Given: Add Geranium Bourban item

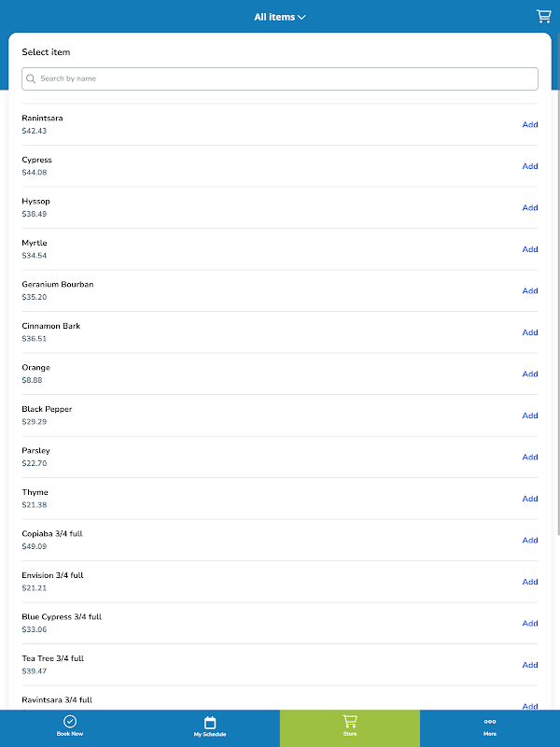Looking at the screenshot, I should (x=530, y=291).
